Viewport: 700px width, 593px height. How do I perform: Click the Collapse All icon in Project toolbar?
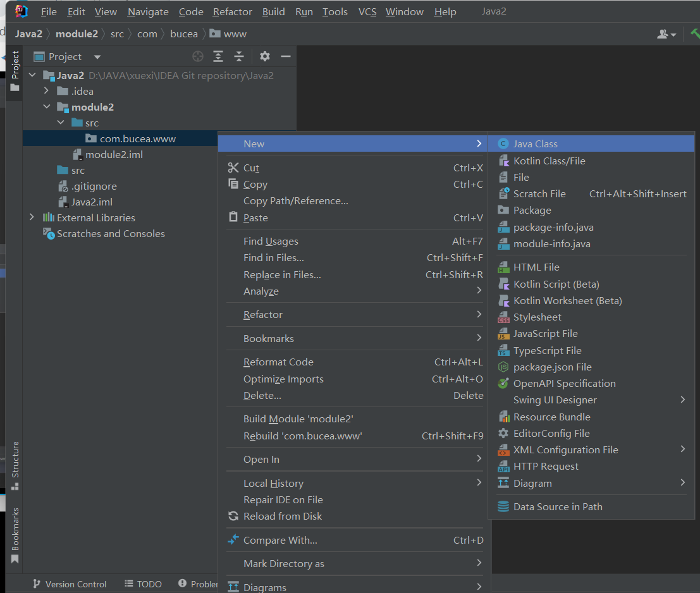coord(238,56)
